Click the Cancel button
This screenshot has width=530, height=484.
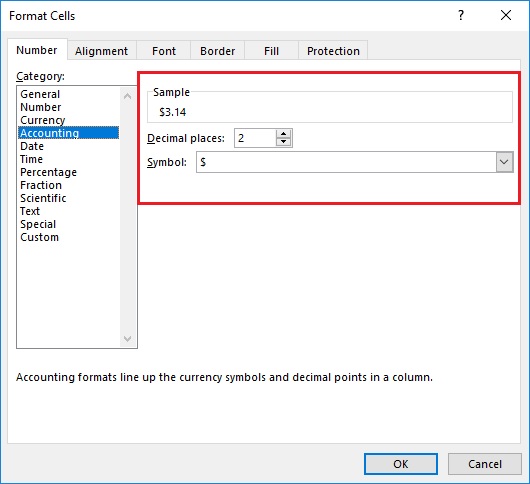(x=485, y=464)
